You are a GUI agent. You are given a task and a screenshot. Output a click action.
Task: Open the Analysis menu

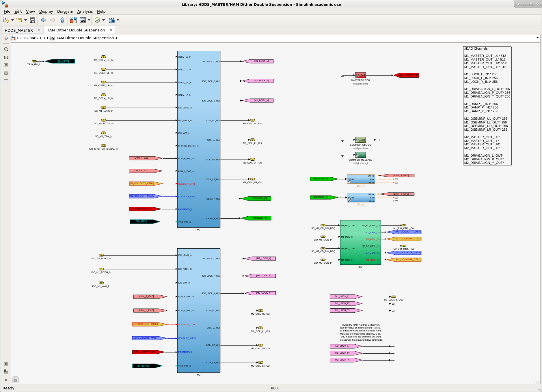(x=85, y=11)
